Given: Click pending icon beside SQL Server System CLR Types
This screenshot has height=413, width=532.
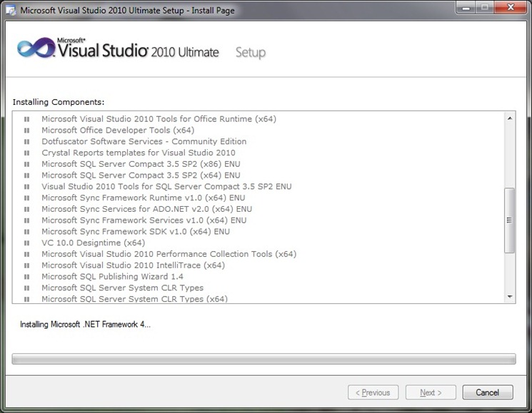Looking at the screenshot, I should [x=27, y=288].
